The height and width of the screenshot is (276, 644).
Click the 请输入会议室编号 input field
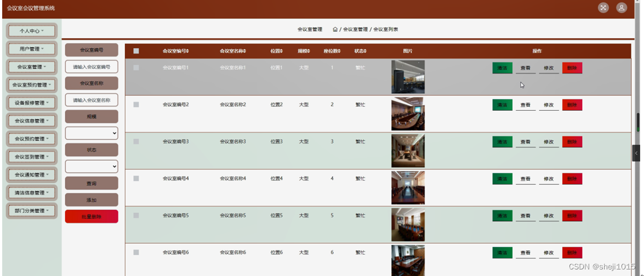[x=92, y=66]
